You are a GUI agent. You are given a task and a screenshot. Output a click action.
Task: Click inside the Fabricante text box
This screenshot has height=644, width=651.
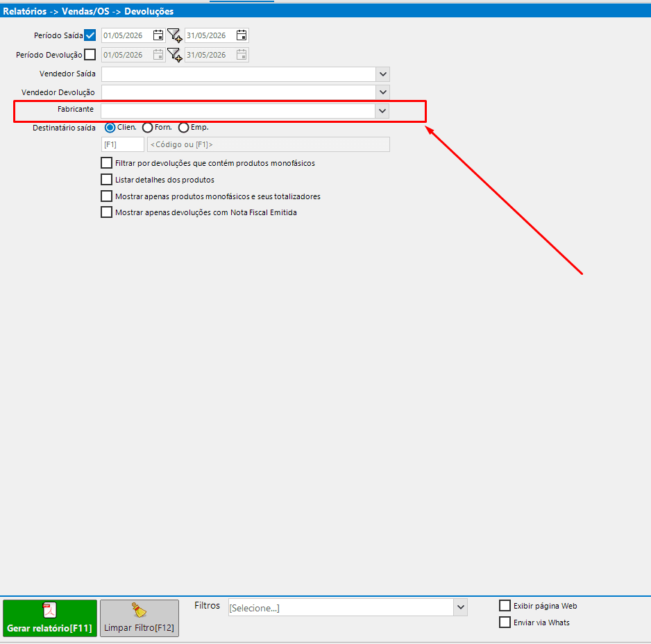(x=238, y=111)
